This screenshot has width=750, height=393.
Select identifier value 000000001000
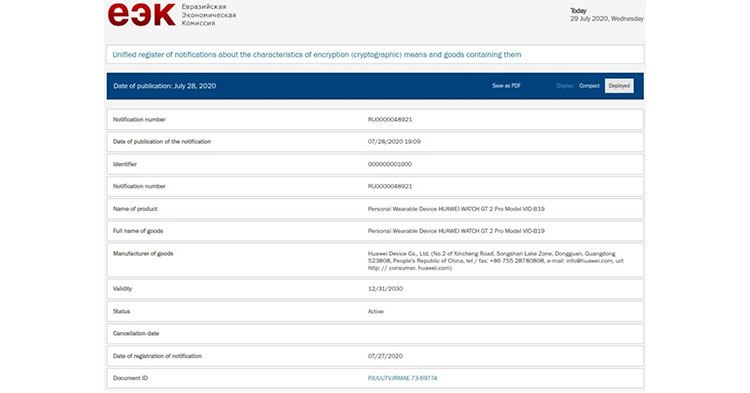[390, 164]
